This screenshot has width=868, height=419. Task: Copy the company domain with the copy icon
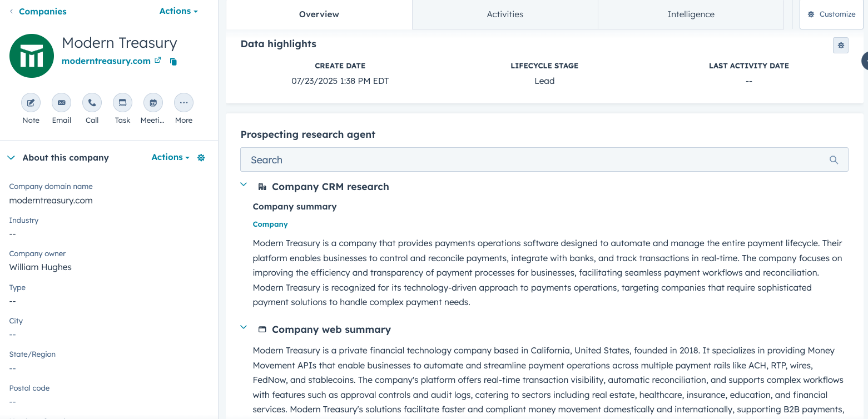[x=173, y=61]
